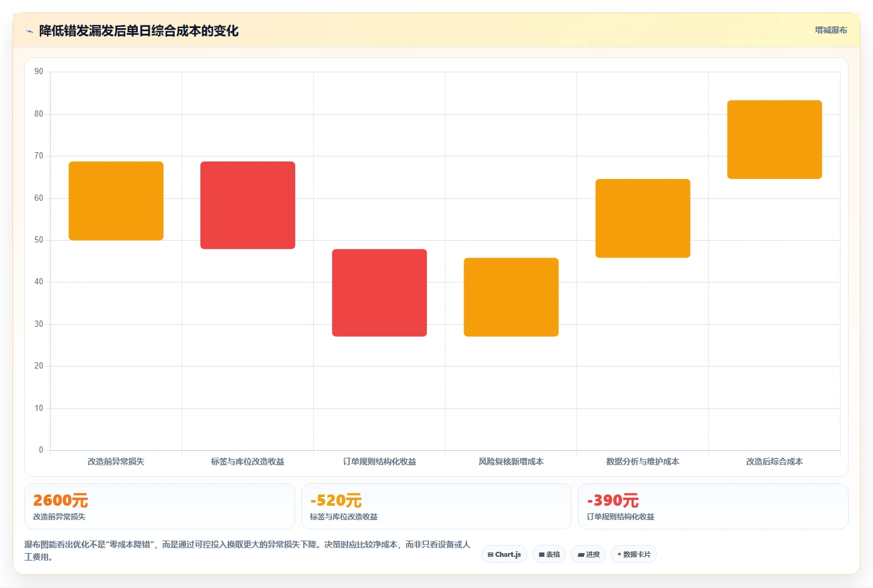Click the footnote paragraph starting 瀑布图能看出
The width and height of the screenshot is (873, 588).
pyautogui.click(x=248, y=551)
